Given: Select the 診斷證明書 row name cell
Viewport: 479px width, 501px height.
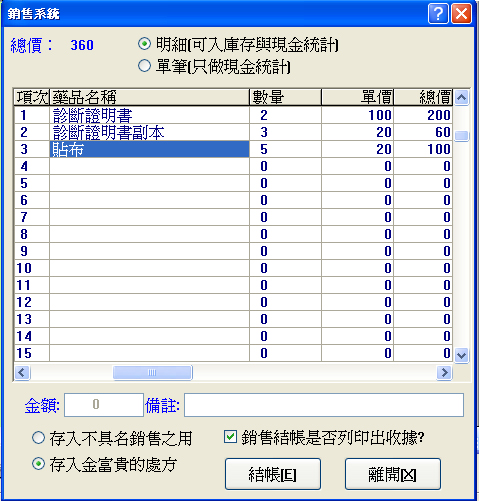Looking at the screenshot, I should (x=149, y=115).
